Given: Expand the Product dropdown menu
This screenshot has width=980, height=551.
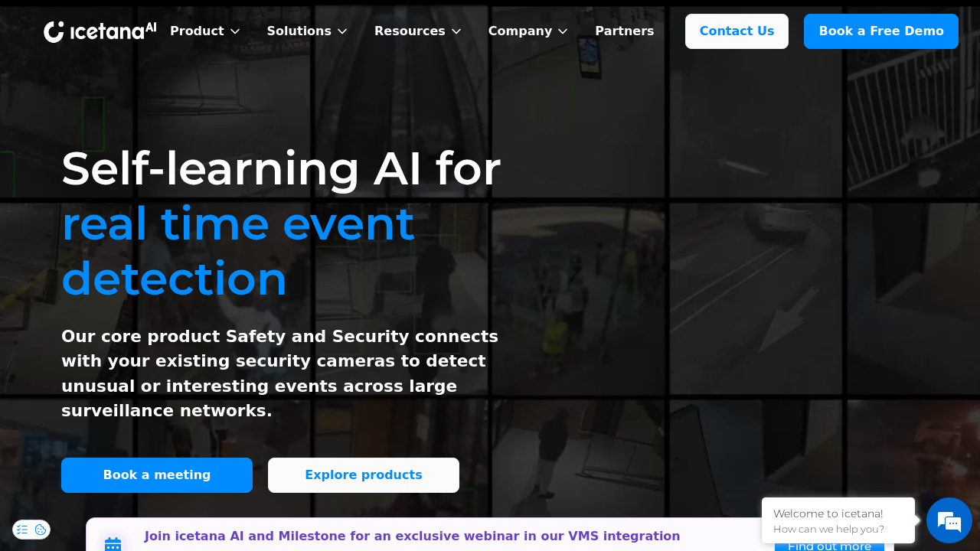Looking at the screenshot, I should click(x=204, y=31).
